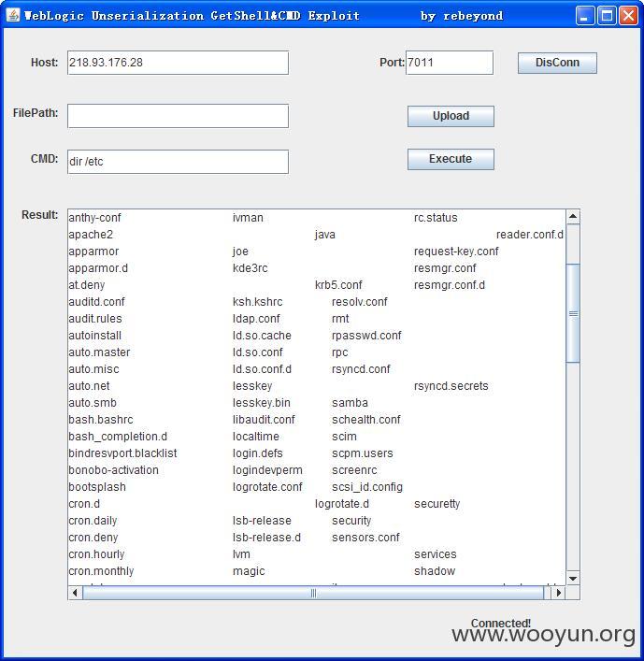The width and height of the screenshot is (644, 661).
Task: Click 'bootsplash' in the results
Action: point(97,487)
